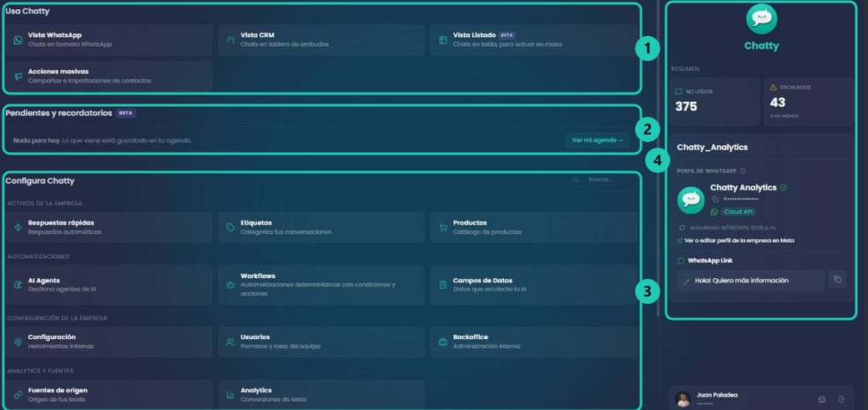Click the Respuestas rápidas lightning icon
Image resolution: width=868 pixels, height=410 pixels.
point(18,227)
